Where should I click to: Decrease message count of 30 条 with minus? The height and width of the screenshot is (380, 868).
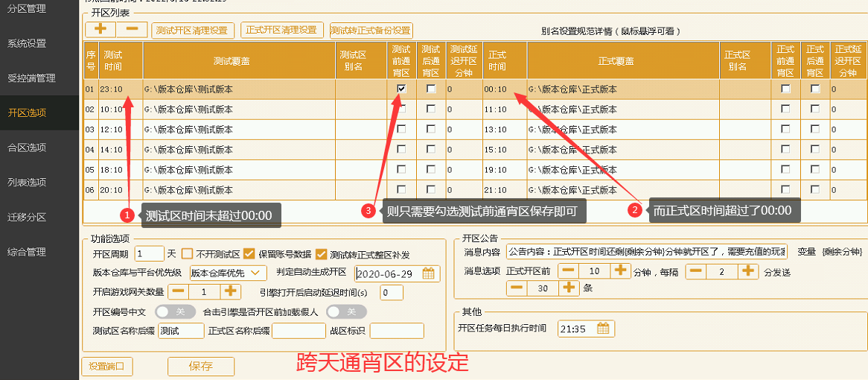click(x=516, y=288)
